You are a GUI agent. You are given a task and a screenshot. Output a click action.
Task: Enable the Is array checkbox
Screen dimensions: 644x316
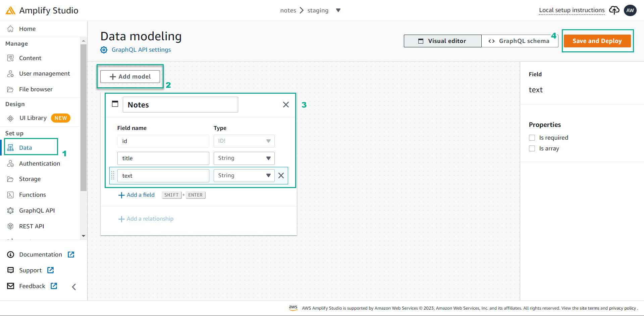pos(532,148)
